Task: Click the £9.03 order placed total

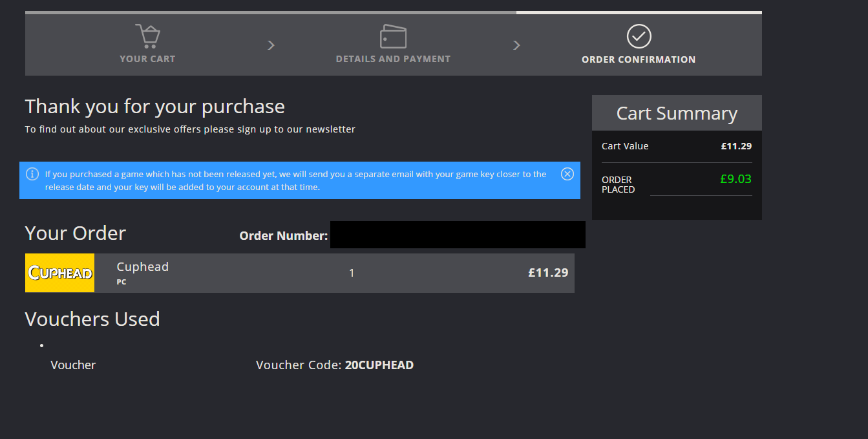Action: click(736, 179)
